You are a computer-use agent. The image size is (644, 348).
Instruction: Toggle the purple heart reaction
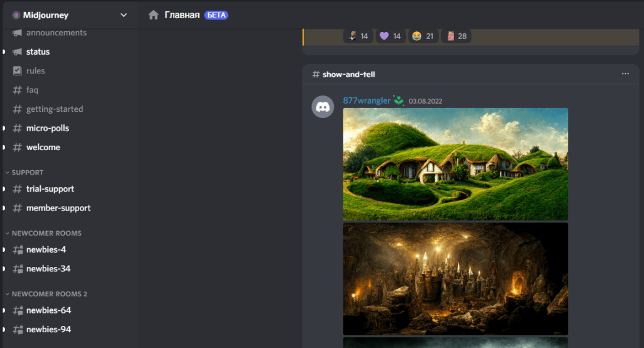click(x=391, y=36)
